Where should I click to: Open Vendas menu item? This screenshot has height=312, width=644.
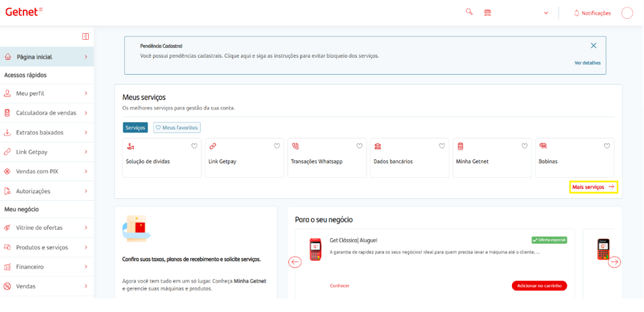[x=47, y=286]
